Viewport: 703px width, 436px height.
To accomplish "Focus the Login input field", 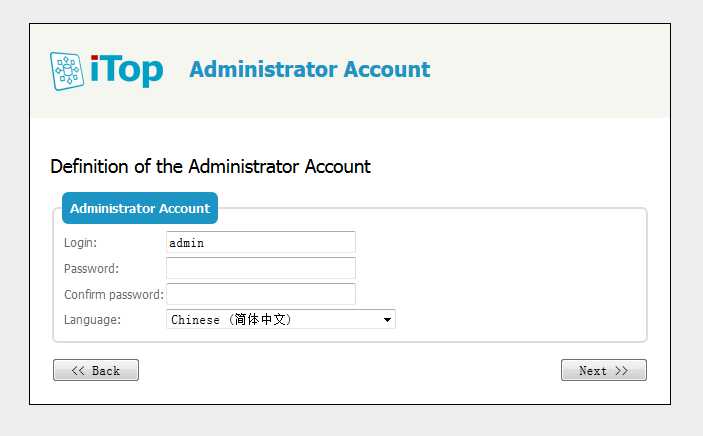I will tap(261, 243).
